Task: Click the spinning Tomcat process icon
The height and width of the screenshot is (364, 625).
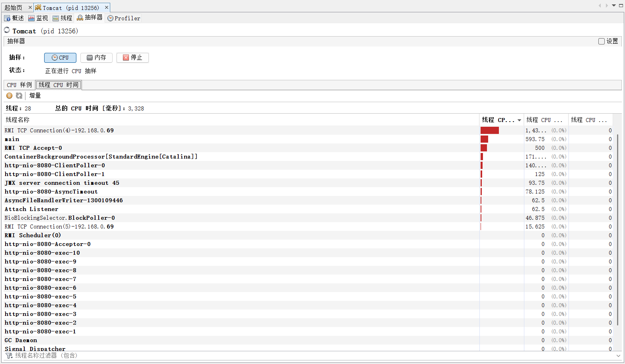Action: click(x=7, y=30)
